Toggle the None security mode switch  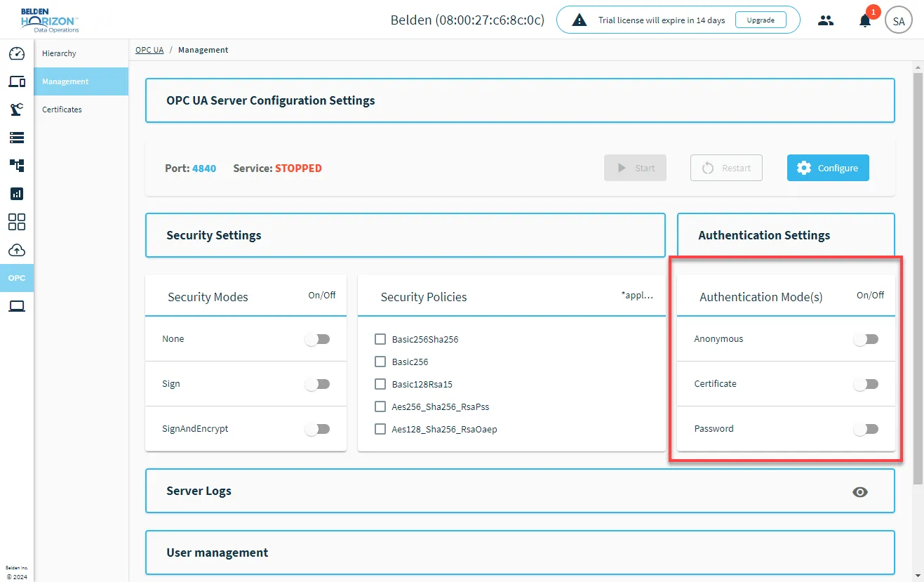point(317,339)
